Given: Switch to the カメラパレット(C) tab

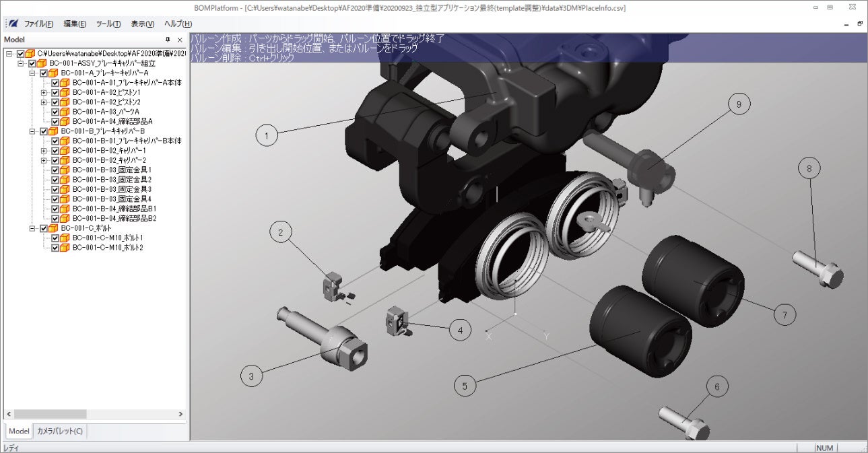Looking at the screenshot, I should pos(59,431).
